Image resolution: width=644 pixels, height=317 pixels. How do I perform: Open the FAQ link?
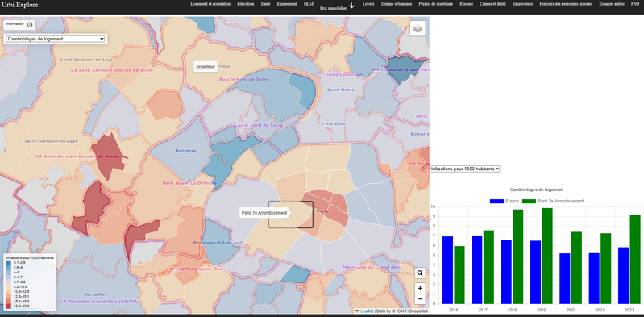635,4
